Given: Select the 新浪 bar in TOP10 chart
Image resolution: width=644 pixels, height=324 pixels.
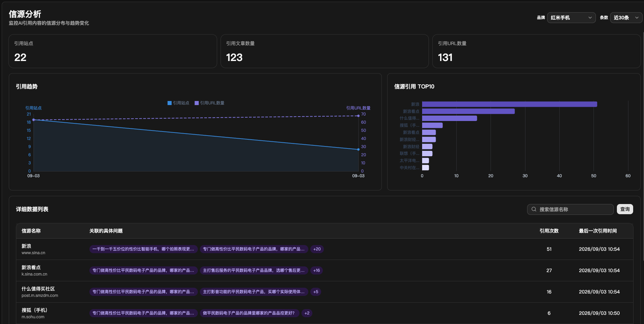Looking at the screenshot, I should coord(510,104).
